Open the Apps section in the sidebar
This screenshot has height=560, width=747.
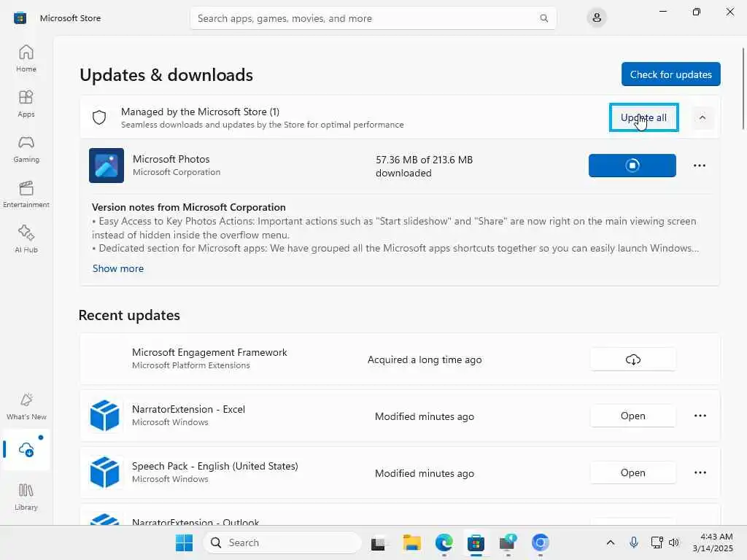pos(26,104)
